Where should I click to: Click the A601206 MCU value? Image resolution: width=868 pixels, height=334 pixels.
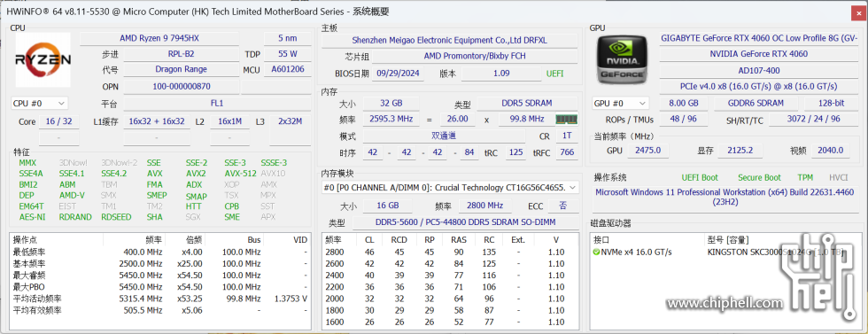(x=287, y=70)
